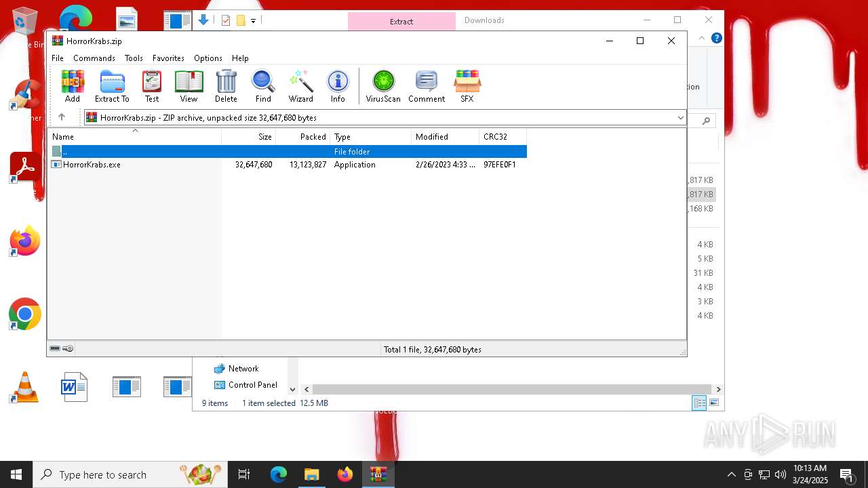
Task: Open the notification center icon
Action: (846, 474)
